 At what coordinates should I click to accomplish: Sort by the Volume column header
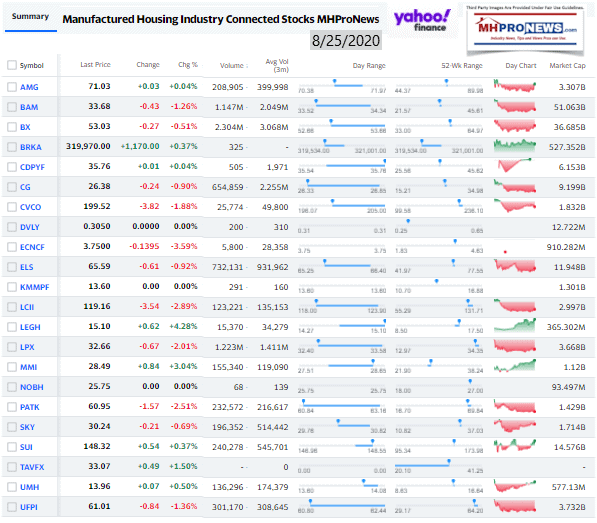tap(231, 65)
